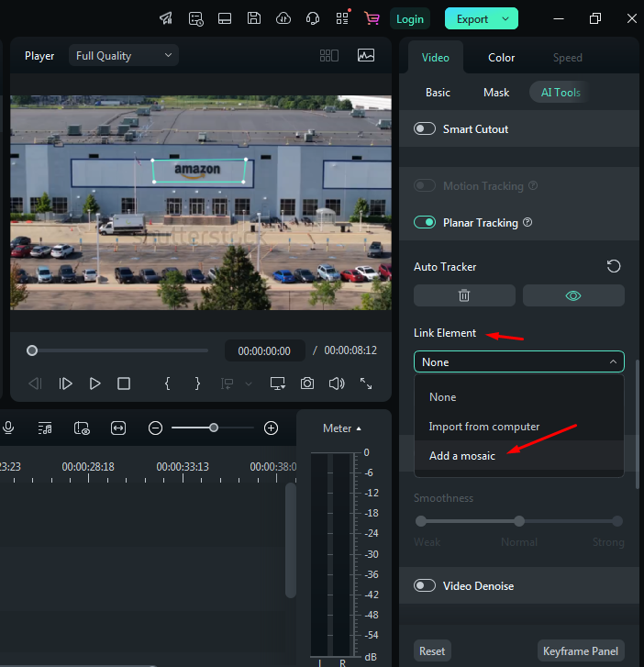Viewport: 644px width, 667px height.
Task: Click the clip eye render preview icon
Action: pos(82,428)
